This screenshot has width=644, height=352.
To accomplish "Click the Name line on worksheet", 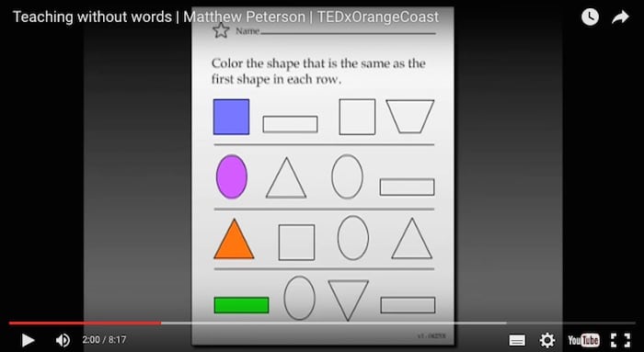I will 348,33.
